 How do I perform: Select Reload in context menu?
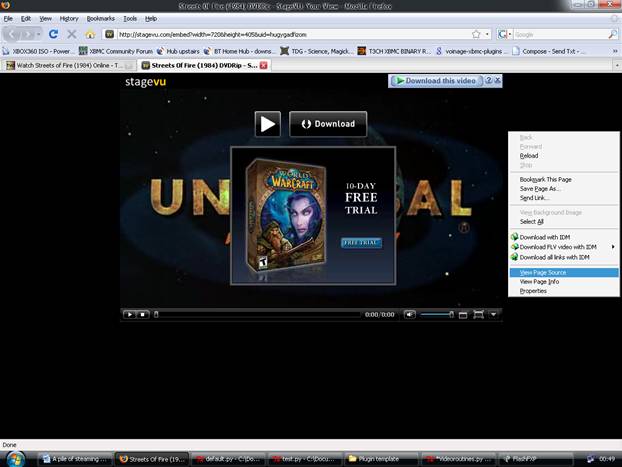click(x=564, y=156)
